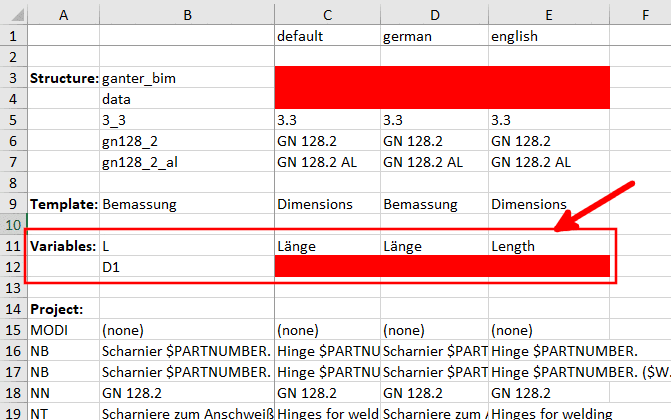Image resolution: width=671 pixels, height=420 pixels.
Task: Select row 3 header
Action: [13, 78]
